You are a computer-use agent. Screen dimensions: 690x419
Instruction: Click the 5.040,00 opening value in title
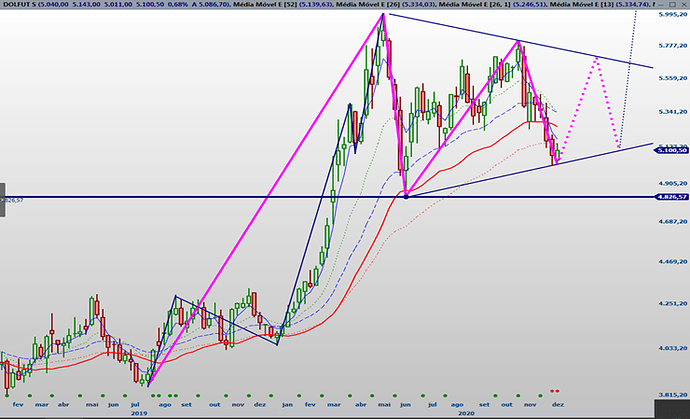53,4
